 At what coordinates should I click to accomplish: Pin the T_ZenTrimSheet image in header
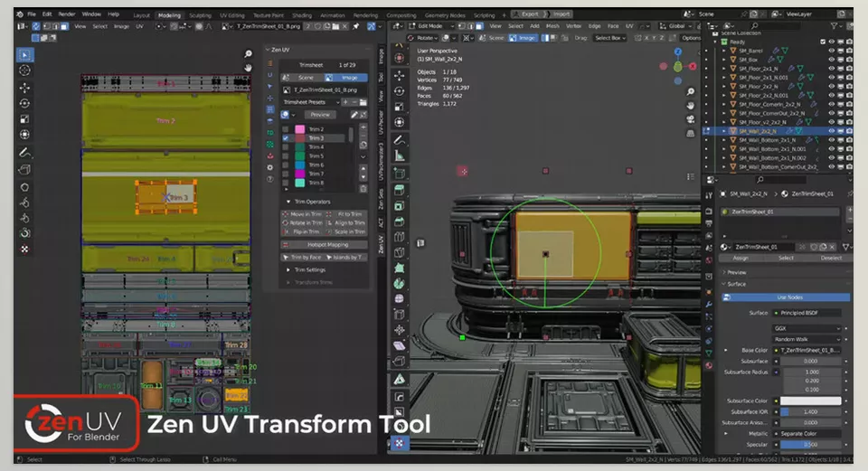pos(356,26)
